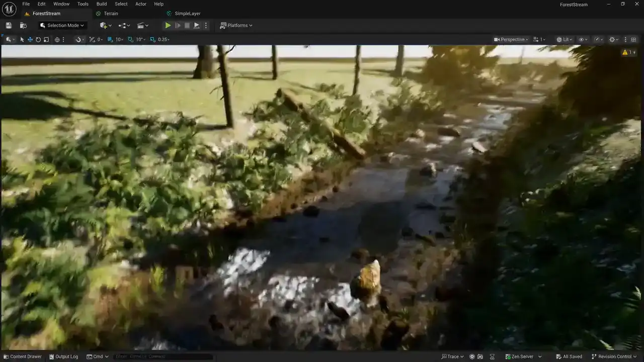Click the world coordinate system globe icon
Viewport: 644px width, 362px height.
click(x=57, y=40)
